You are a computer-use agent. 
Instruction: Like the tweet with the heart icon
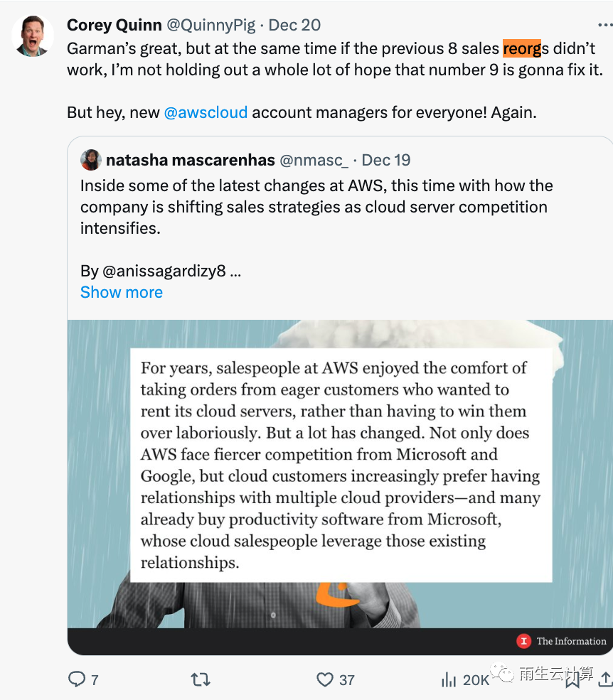click(x=325, y=679)
